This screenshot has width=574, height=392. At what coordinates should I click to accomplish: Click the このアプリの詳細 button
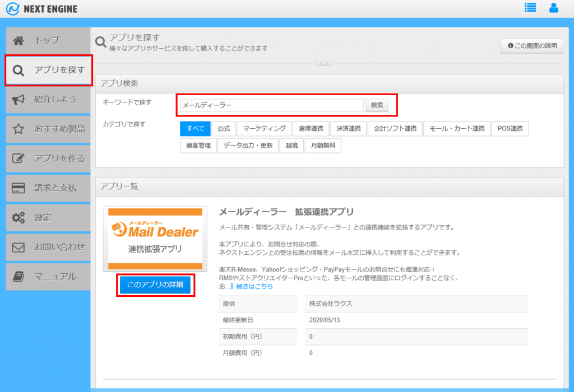coord(155,285)
